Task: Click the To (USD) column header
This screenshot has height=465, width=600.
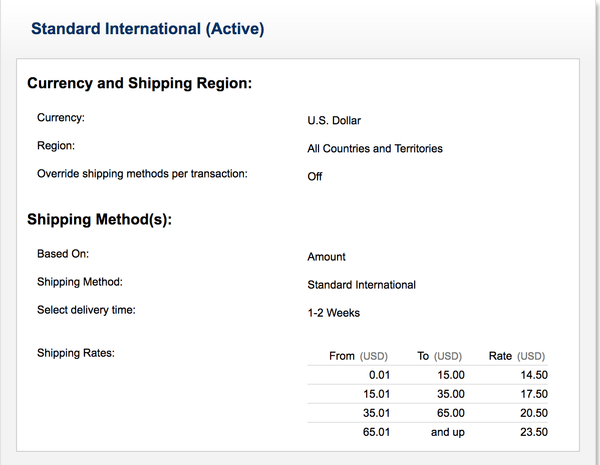Action: [439, 356]
